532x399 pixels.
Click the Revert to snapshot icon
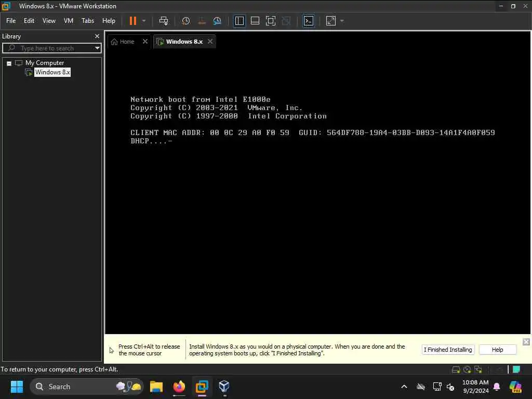(202, 21)
